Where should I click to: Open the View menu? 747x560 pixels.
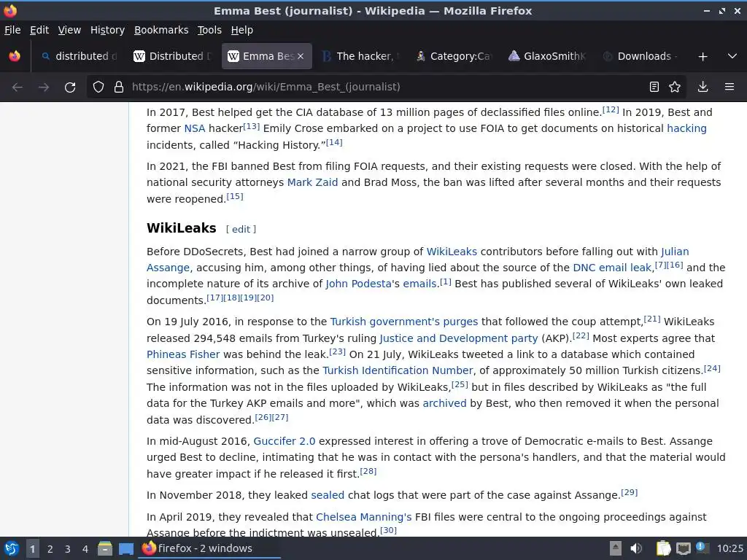click(x=69, y=30)
